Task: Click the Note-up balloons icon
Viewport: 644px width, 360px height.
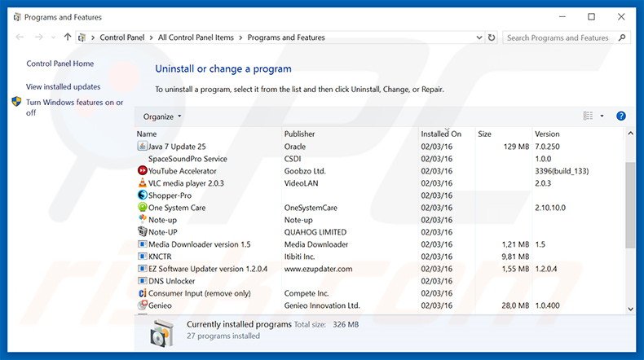Action: (142, 219)
